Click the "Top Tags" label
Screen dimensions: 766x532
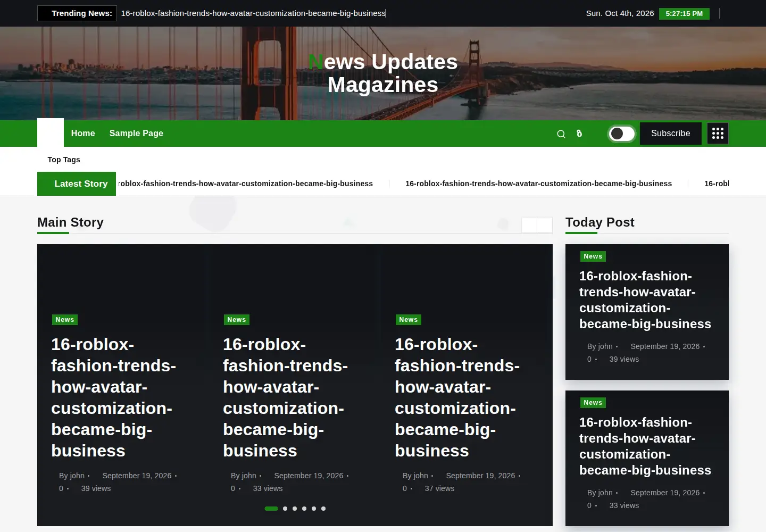point(64,160)
